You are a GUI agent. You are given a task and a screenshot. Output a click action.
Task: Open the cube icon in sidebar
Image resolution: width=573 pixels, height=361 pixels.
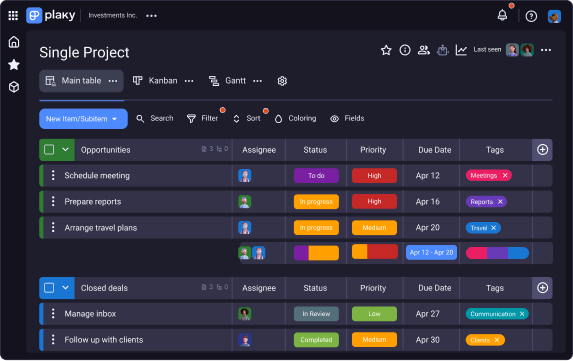pyautogui.click(x=14, y=87)
